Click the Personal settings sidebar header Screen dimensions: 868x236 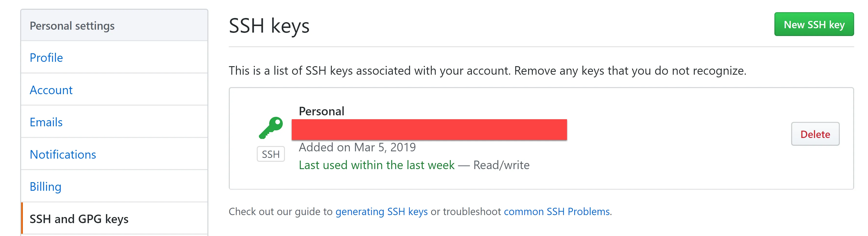tap(72, 26)
